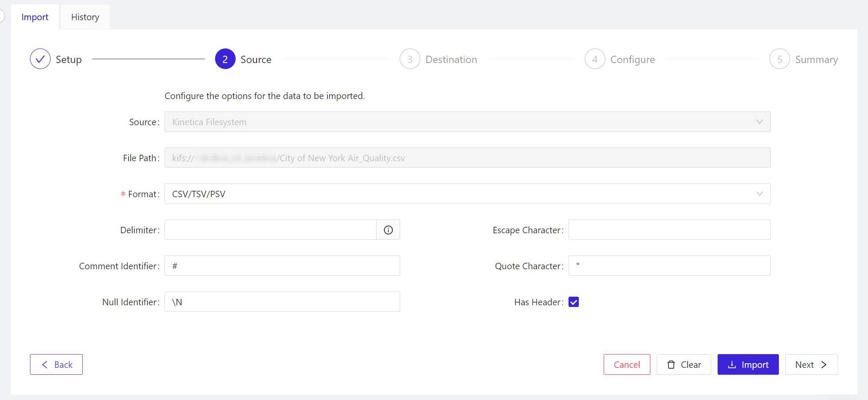
Task: Click the step 2 Source circle
Action: click(x=225, y=59)
